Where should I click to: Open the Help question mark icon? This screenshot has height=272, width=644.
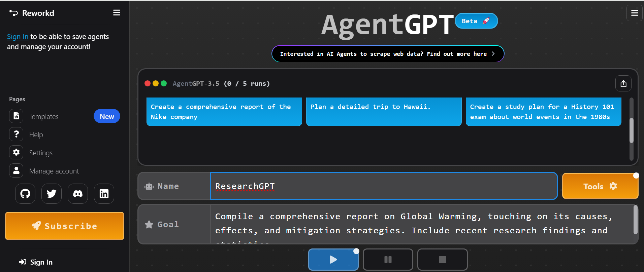[x=16, y=134]
